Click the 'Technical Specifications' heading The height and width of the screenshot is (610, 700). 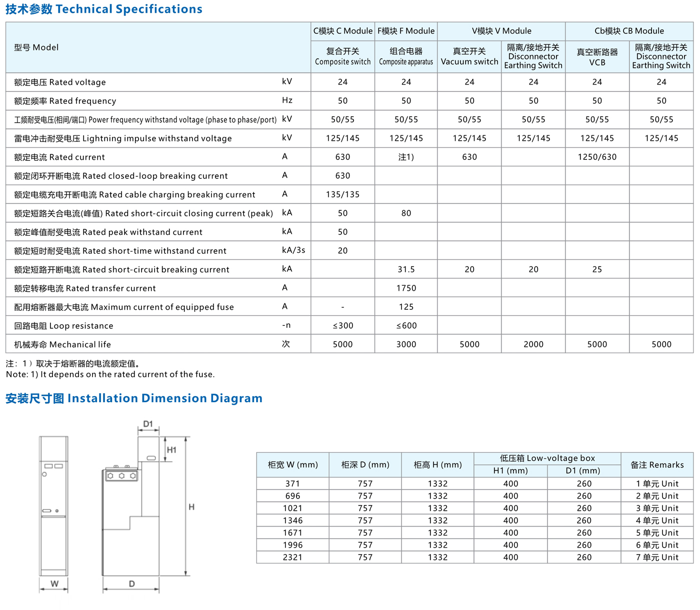click(x=104, y=9)
